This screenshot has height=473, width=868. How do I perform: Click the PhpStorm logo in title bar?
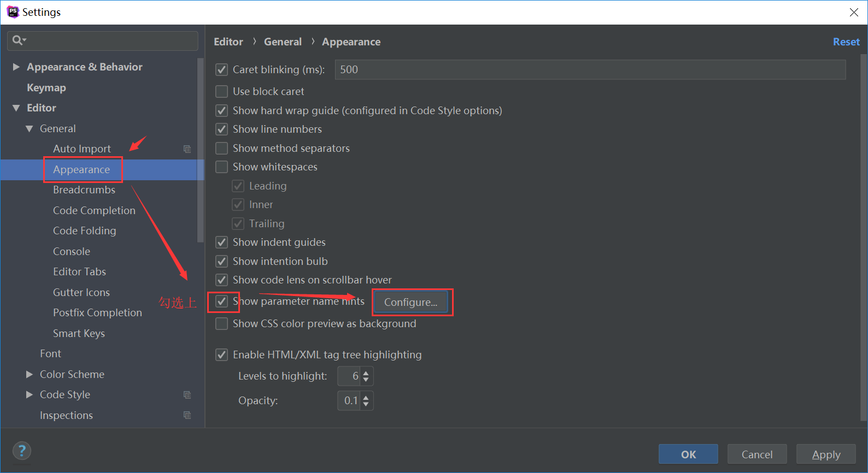pos(13,12)
